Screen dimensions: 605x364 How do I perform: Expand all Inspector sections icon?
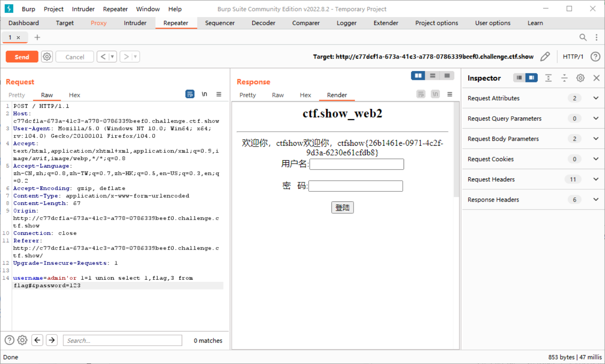548,78
